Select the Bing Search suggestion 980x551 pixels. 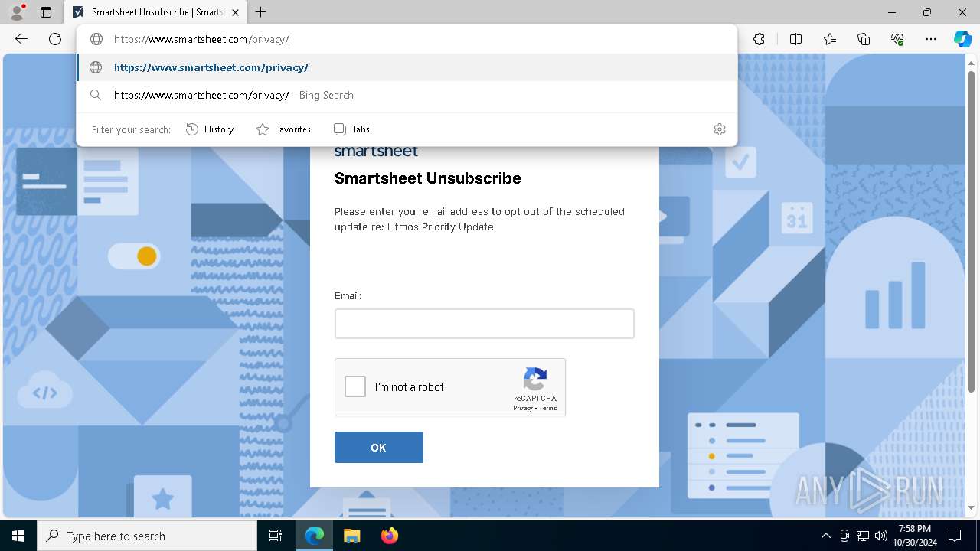(x=407, y=95)
